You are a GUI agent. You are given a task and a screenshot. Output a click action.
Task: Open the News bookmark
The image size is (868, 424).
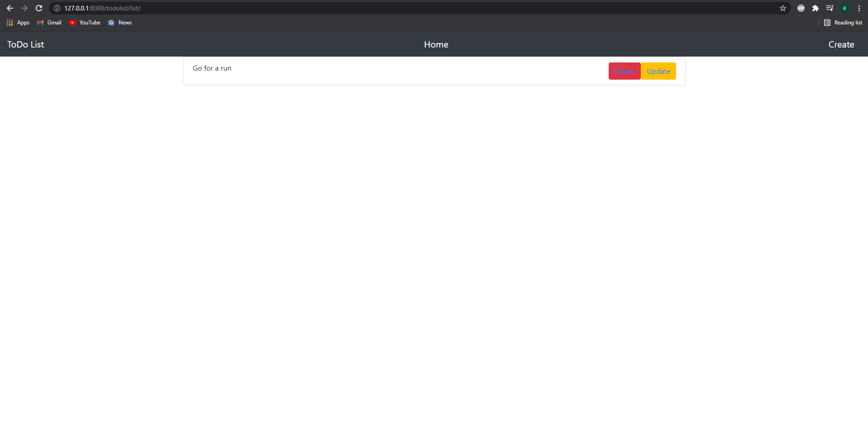point(119,22)
